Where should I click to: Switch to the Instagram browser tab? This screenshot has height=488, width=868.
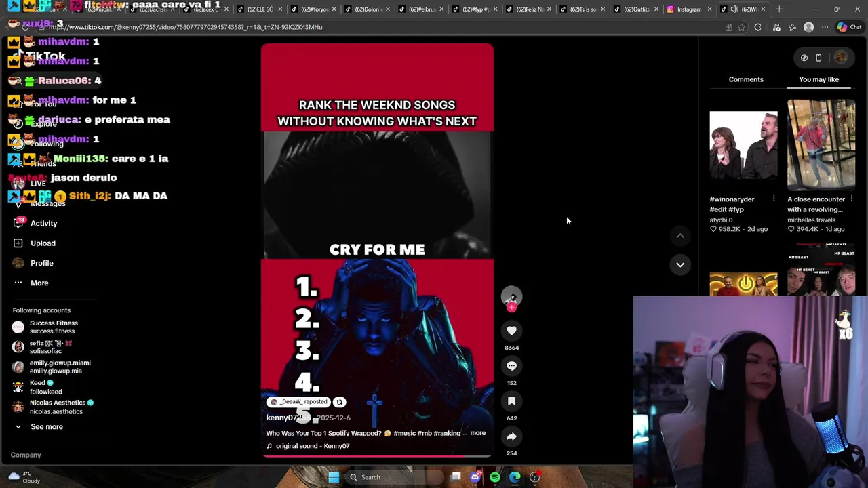click(689, 9)
